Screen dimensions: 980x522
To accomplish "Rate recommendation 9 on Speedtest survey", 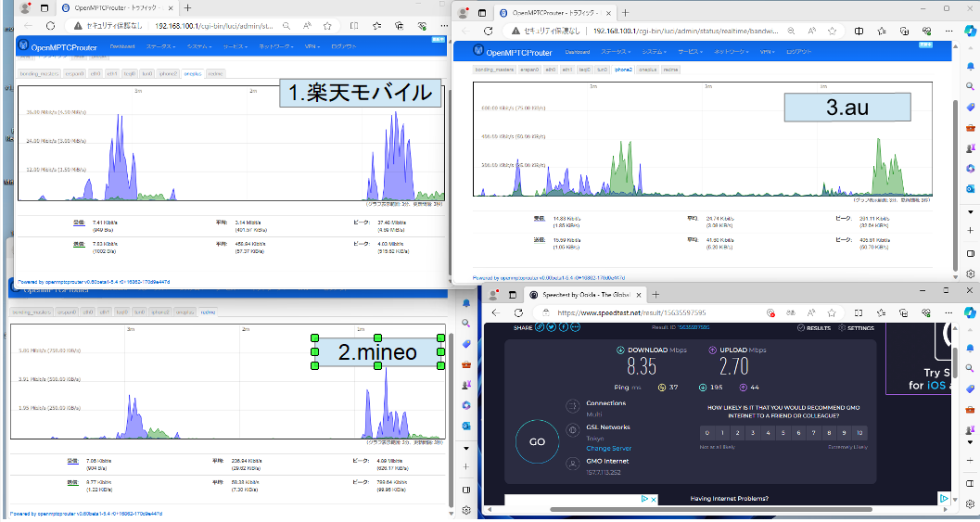I will click(845, 433).
